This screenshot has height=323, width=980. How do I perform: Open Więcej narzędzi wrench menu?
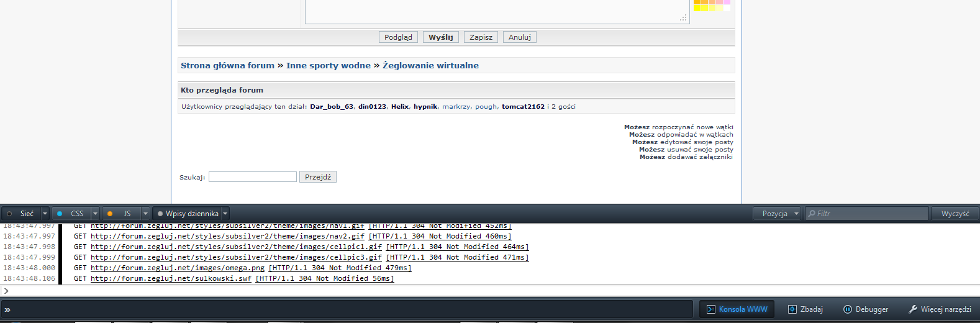pyautogui.click(x=940, y=309)
